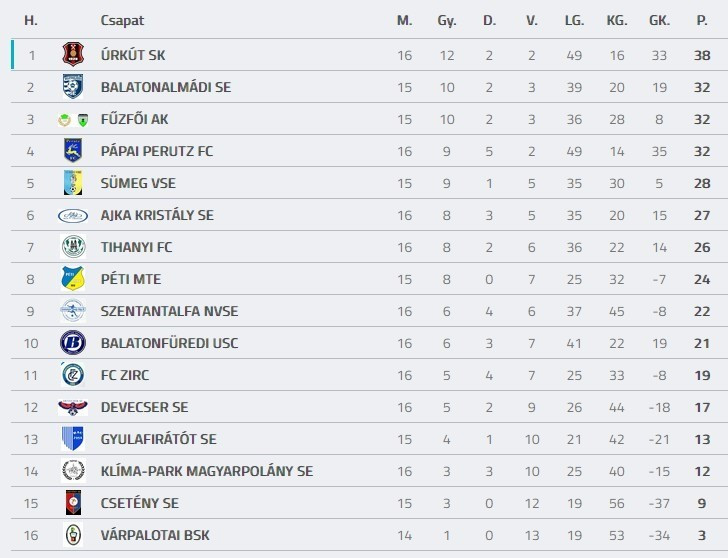Click the Balatonfüredi USC logo

coord(73,343)
